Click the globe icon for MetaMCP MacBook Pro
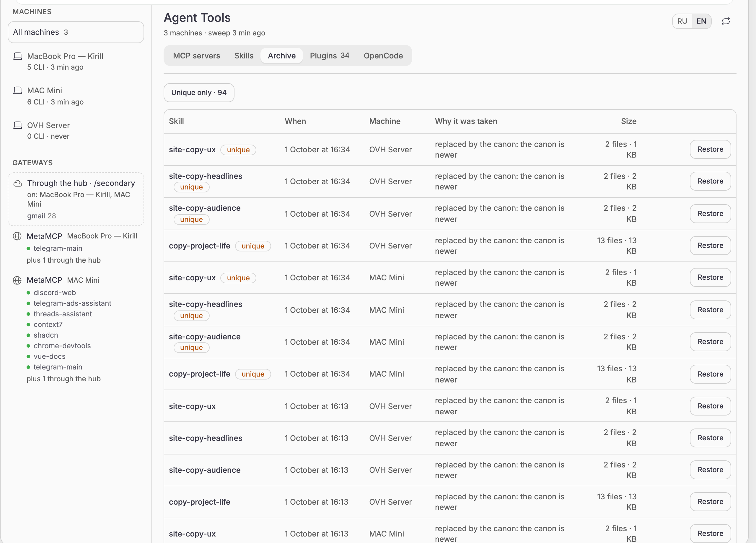This screenshot has width=756, height=543. pyautogui.click(x=17, y=236)
